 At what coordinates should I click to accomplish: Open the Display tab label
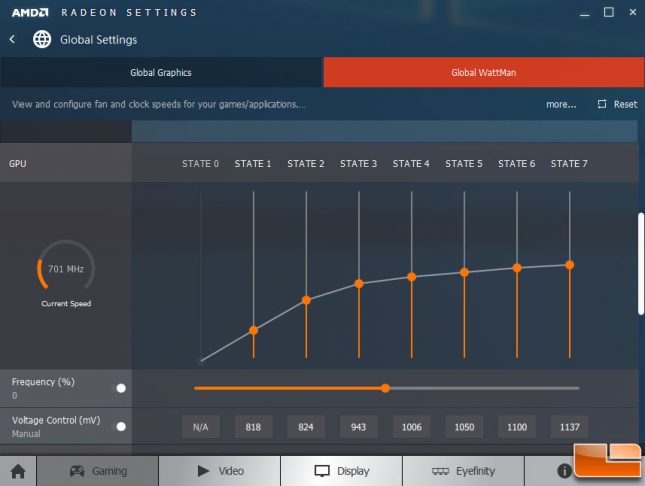pos(353,471)
